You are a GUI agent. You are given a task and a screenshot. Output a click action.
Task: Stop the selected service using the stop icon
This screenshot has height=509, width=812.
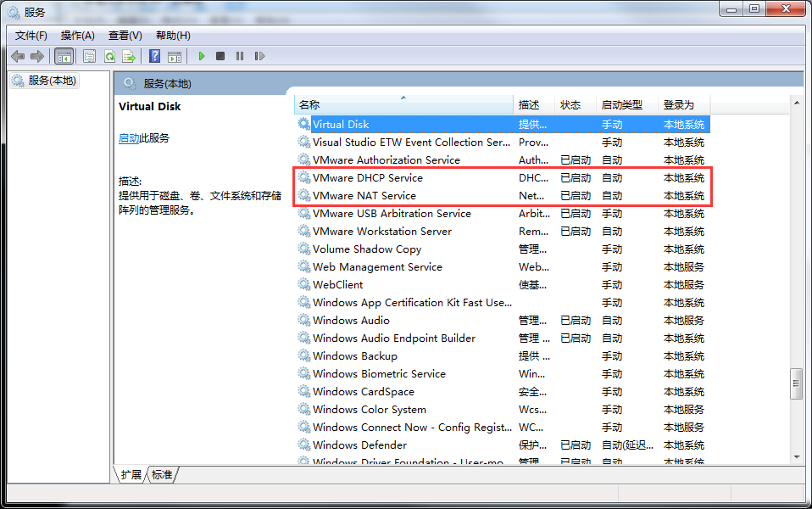(220, 56)
